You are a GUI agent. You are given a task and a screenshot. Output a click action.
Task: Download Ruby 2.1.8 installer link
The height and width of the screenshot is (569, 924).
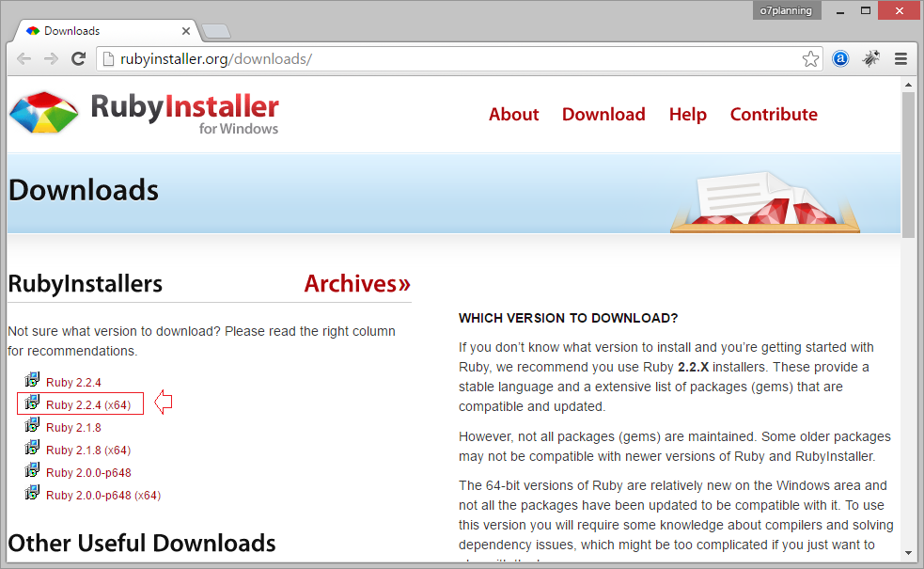click(x=73, y=428)
